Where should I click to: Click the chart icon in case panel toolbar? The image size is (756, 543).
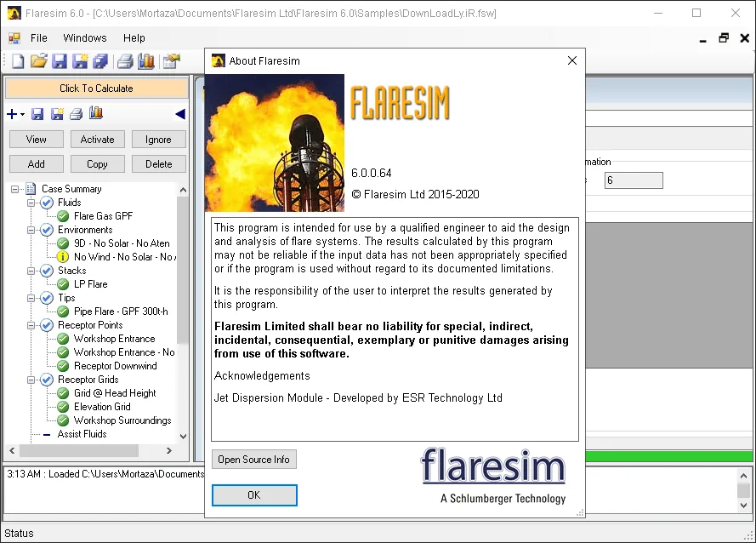tap(96, 113)
